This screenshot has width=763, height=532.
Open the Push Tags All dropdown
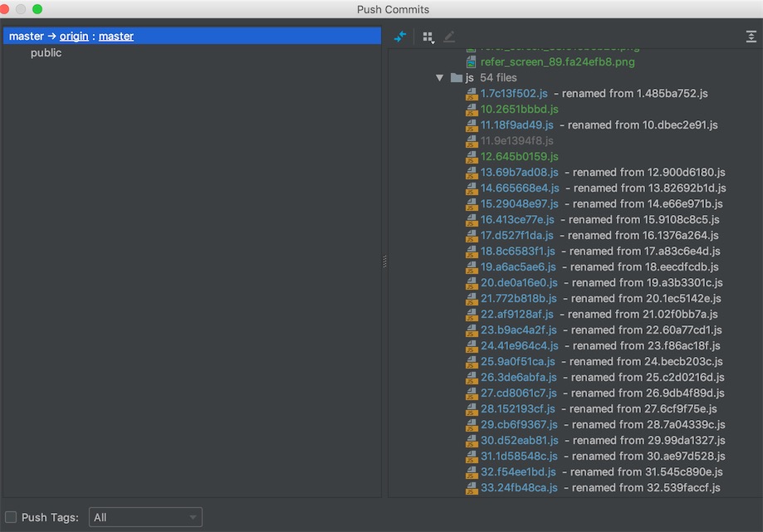click(x=145, y=517)
